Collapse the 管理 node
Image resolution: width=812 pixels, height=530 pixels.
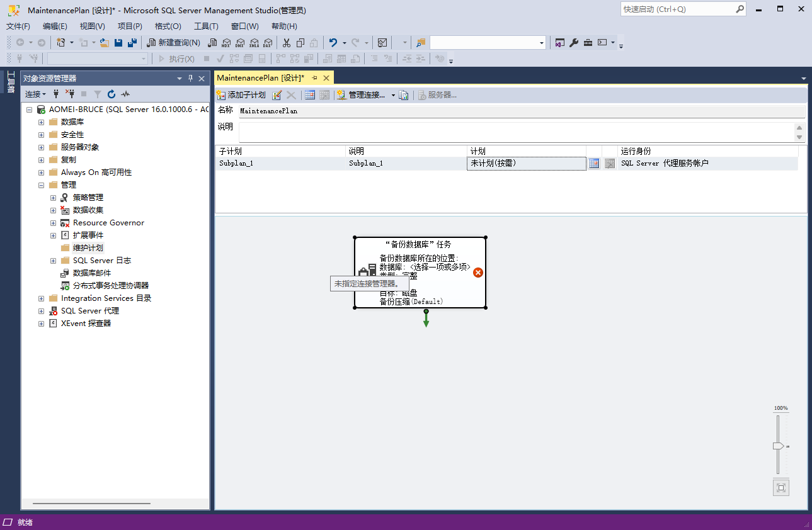41,185
